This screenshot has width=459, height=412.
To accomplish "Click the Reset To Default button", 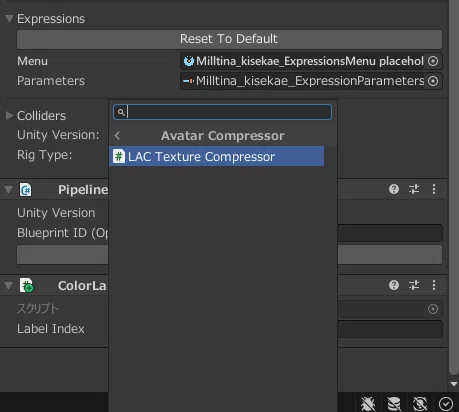I will tap(229, 39).
